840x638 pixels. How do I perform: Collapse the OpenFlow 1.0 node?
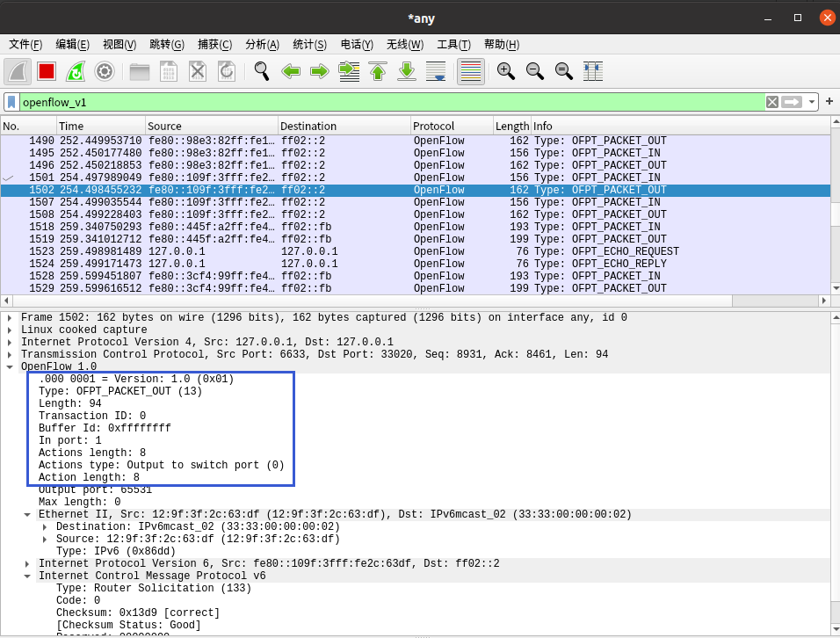pyautogui.click(x=10, y=367)
